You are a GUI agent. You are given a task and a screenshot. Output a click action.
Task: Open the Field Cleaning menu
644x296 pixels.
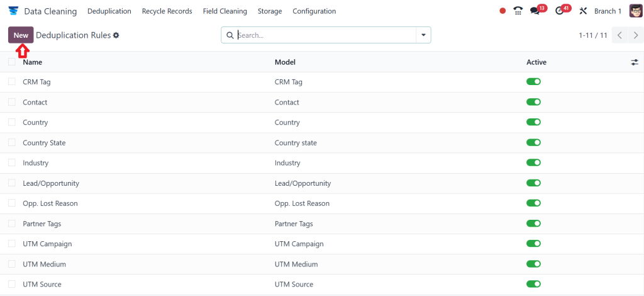(225, 11)
